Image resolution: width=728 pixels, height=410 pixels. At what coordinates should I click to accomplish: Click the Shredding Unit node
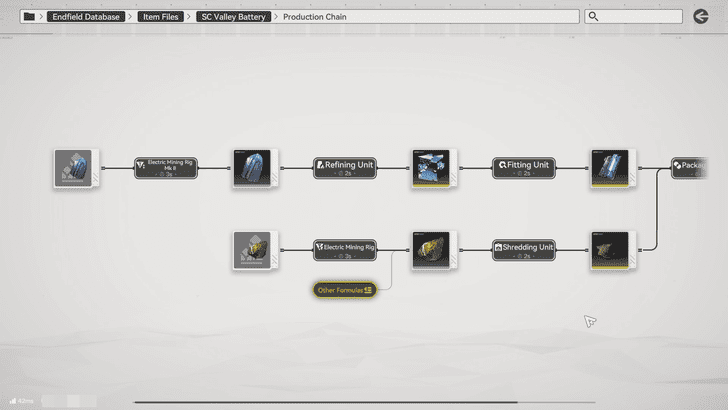525,250
